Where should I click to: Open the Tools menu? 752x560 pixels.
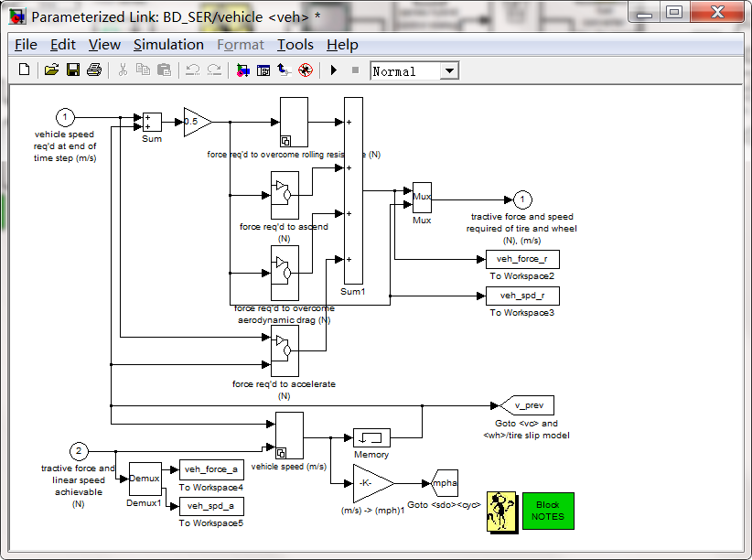[x=295, y=45]
